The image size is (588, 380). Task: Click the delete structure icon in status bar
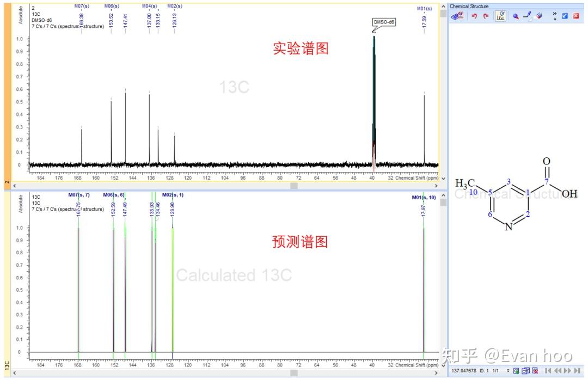click(x=534, y=370)
